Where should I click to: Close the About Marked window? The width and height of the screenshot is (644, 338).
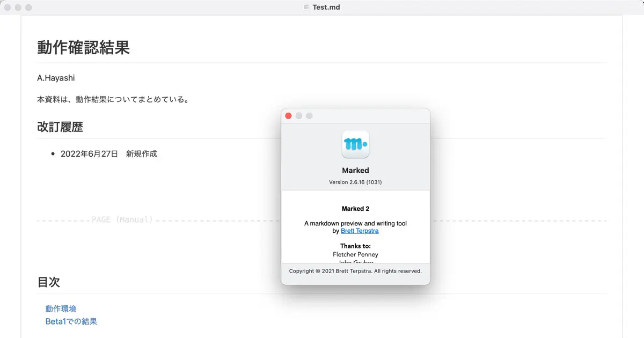(x=288, y=116)
